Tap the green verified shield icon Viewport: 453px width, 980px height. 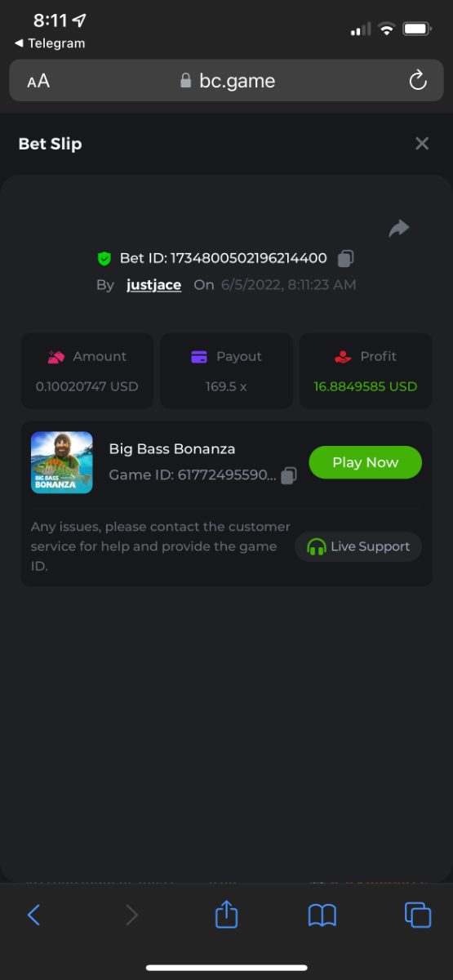[104, 259]
